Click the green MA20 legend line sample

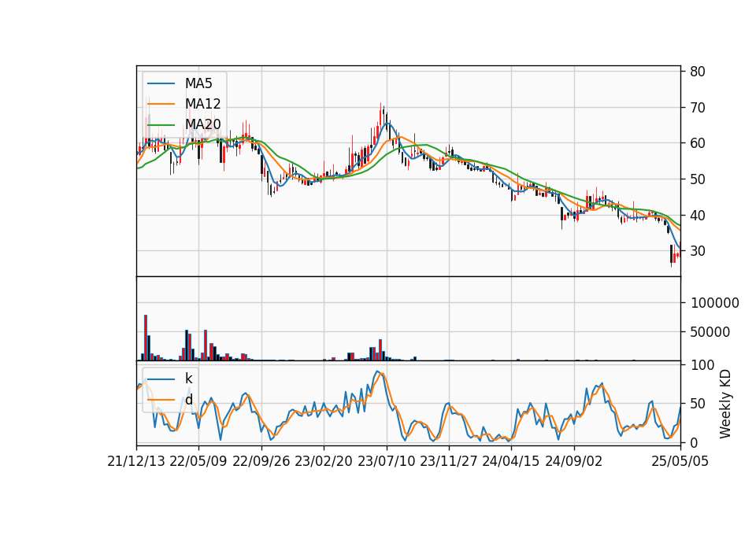click(x=161, y=124)
